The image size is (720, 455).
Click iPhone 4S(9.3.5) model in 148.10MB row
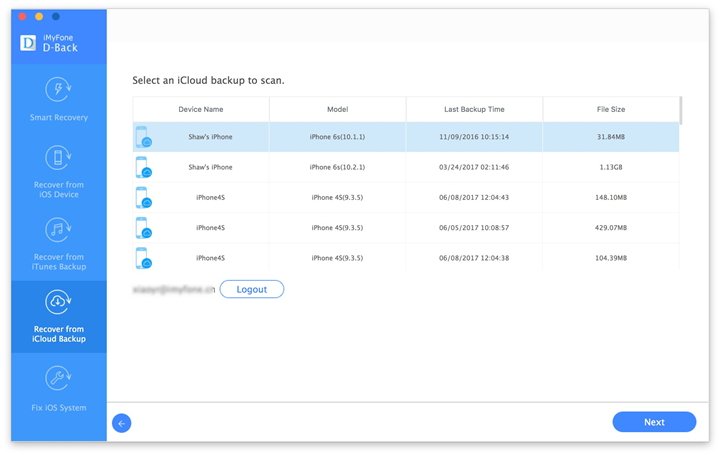(x=337, y=197)
